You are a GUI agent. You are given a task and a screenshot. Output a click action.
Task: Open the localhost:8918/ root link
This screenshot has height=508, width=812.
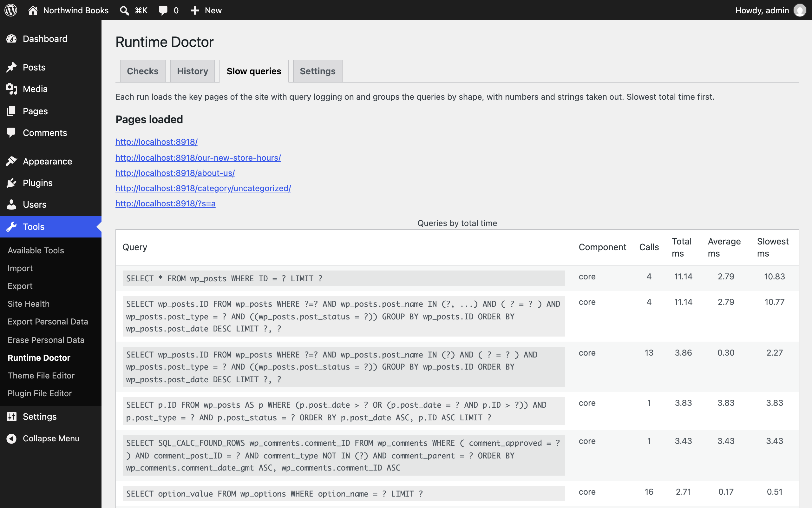pos(156,142)
